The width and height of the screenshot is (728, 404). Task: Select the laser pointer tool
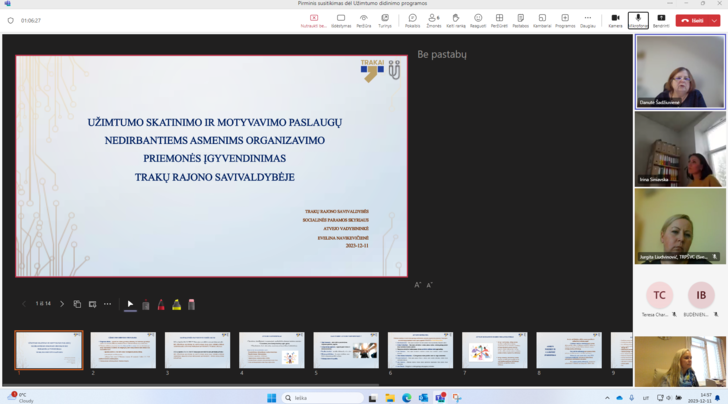(x=146, y=305)
